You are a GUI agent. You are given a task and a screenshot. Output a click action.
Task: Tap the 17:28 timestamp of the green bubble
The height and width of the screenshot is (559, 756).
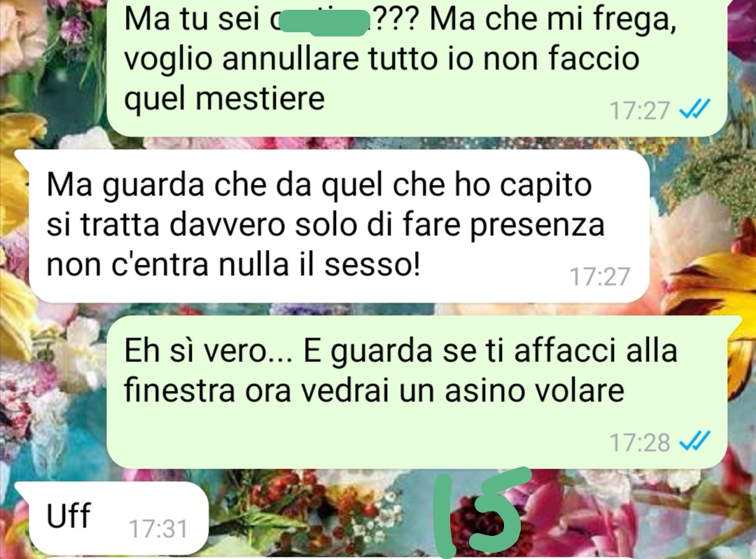(x=640, y=442)
